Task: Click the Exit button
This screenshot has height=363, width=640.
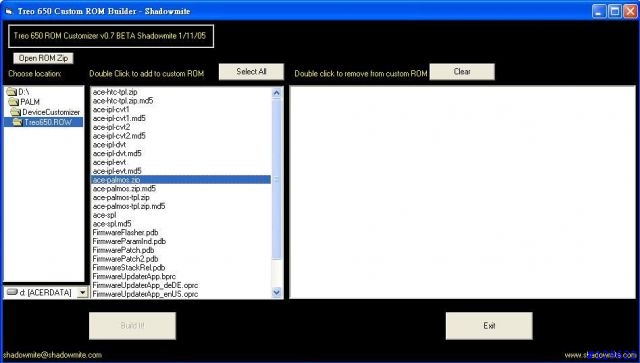Action: (x=489, y=325)
